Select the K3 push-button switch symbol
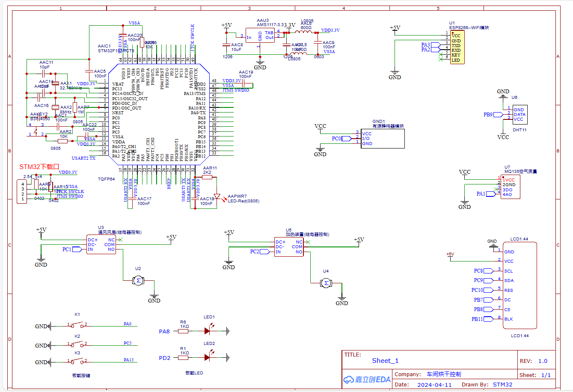573x392 pixels. click(77, 362)
